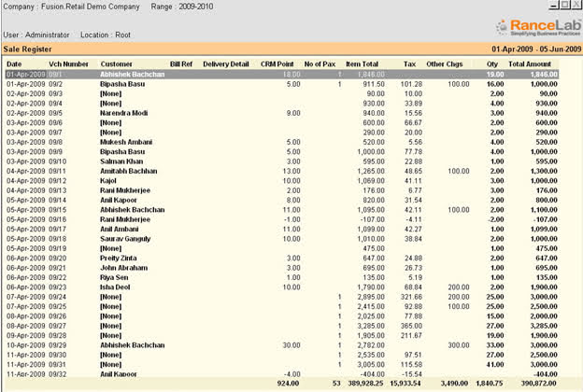Click customer Narendra Modi

pos(124,113)
